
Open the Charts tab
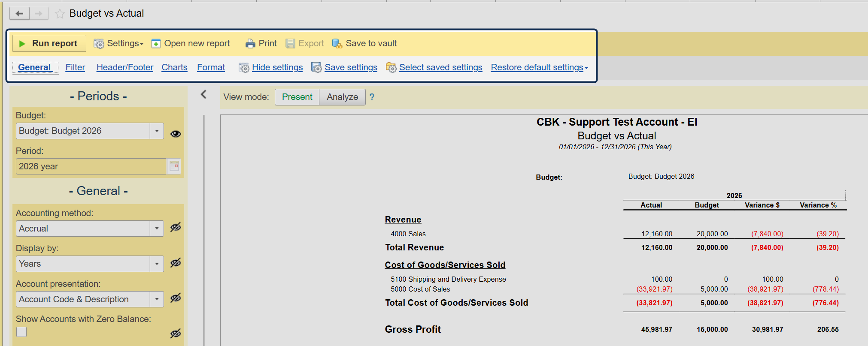pos(174,68)
